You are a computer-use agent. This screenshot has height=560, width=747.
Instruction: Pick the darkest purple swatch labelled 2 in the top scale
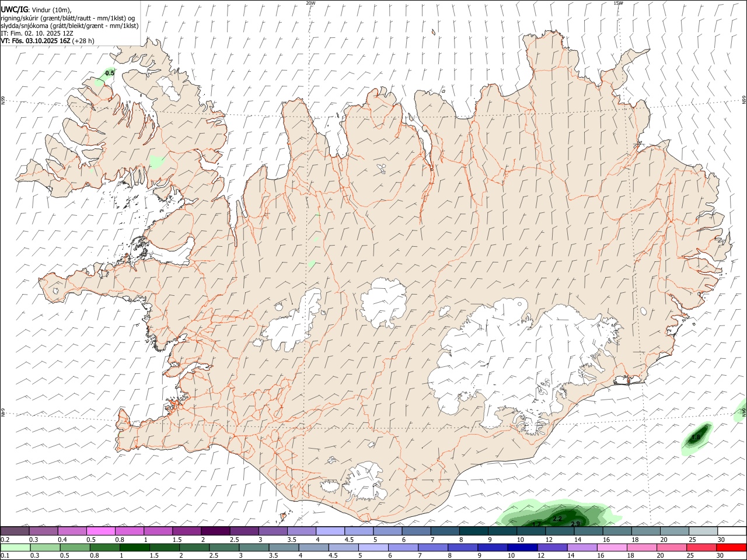(215, 531)
